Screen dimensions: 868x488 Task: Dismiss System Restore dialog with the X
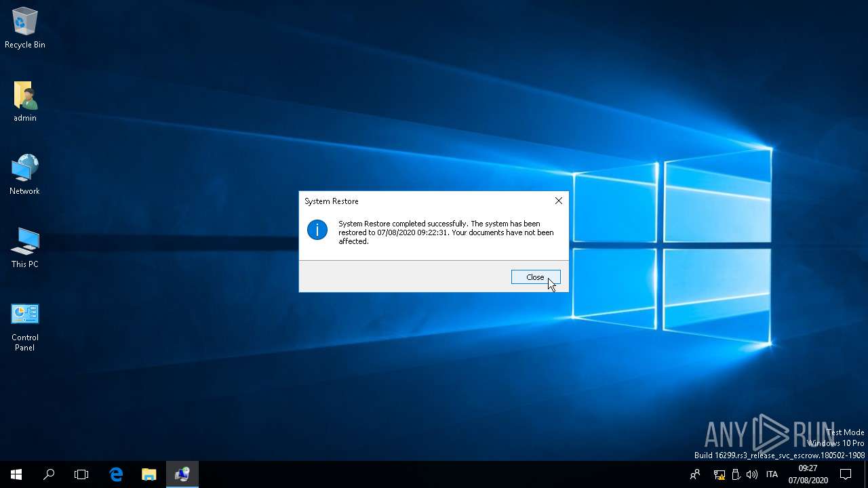click(x=558, y=201)
